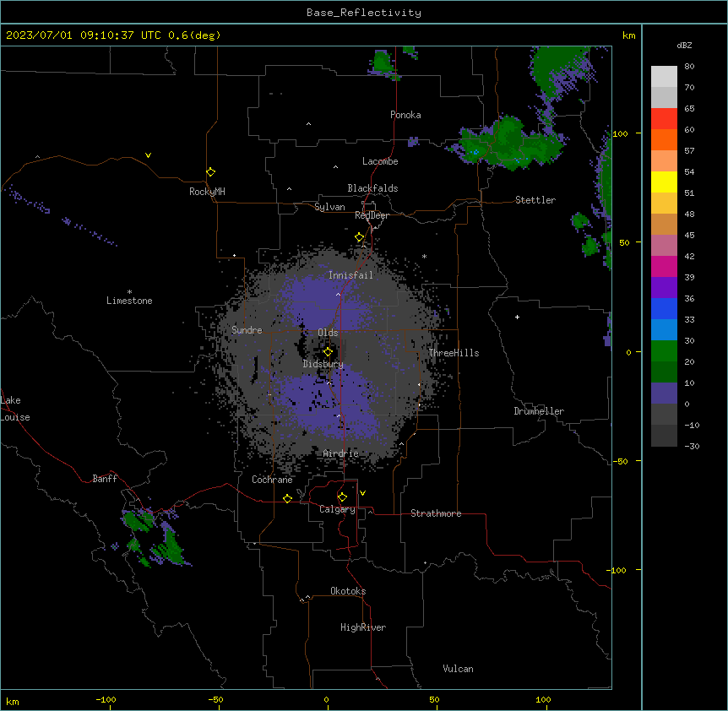The image size is (728, 711).
Task: Click the Sundre label
Action: (x=247, y=330)
